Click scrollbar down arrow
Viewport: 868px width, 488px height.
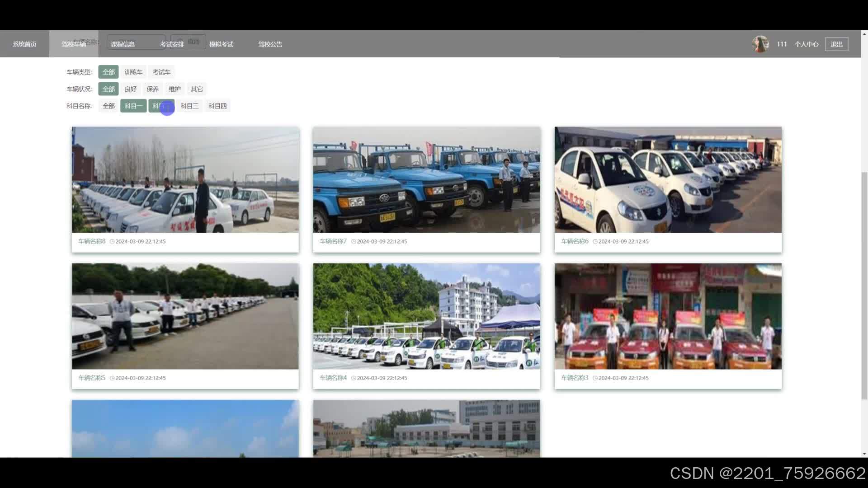(x=864, y=454)
